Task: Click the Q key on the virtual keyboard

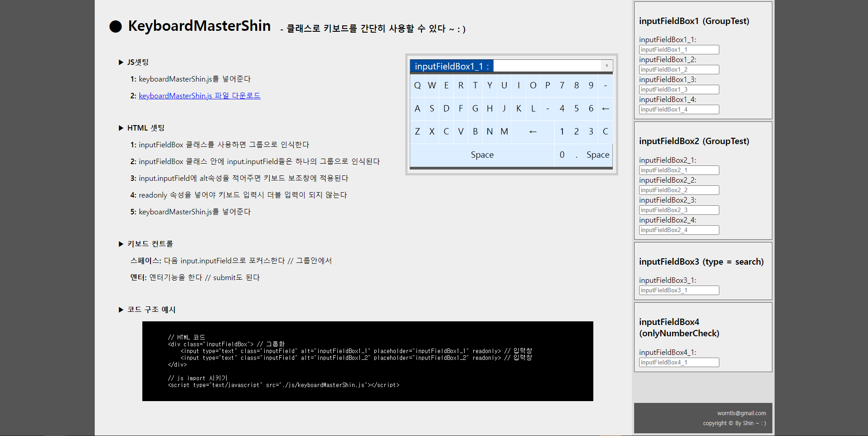Action: coord(417,85)
